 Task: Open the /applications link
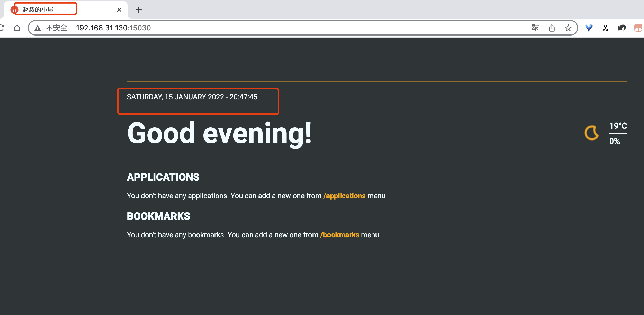344,196
